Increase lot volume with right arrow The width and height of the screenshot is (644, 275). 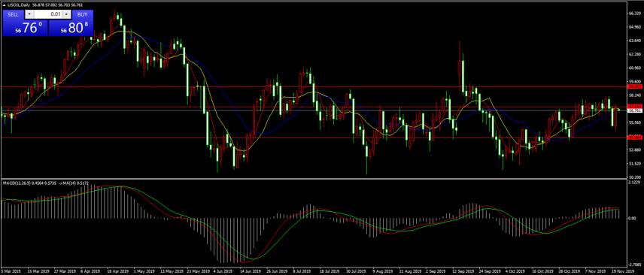[66, 14]
